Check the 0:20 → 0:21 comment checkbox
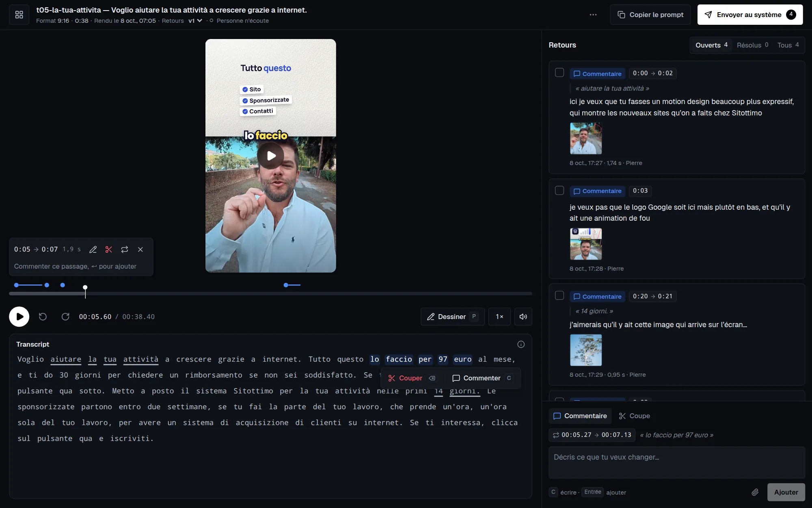 coord(559,296)
